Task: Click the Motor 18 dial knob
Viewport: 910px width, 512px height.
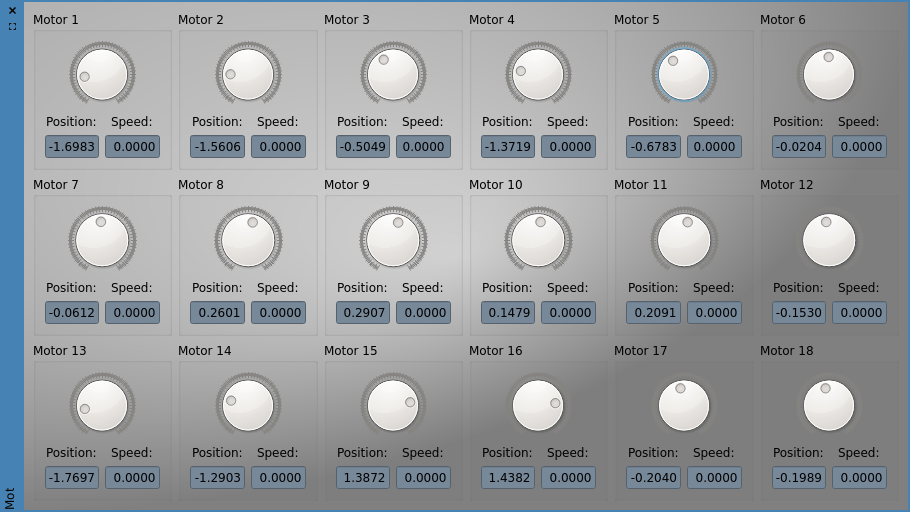Action: click(x=829, y=405)
